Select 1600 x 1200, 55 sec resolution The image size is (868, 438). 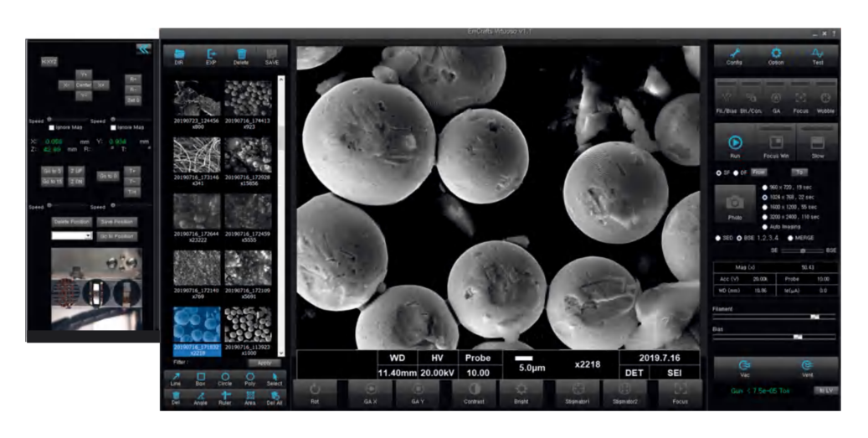765,207
